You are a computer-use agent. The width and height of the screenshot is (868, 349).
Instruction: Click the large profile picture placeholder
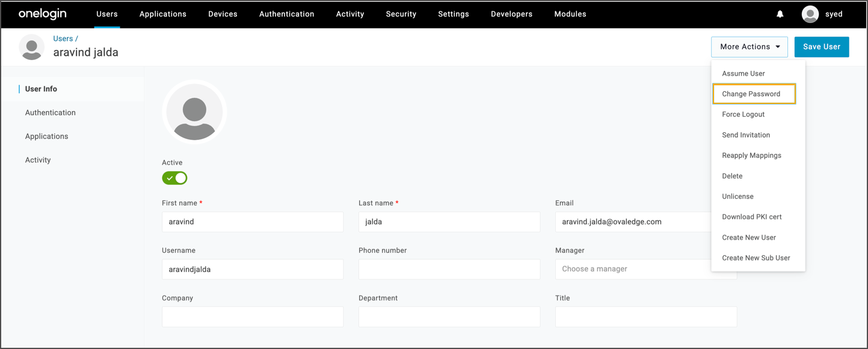pos(194,112)
